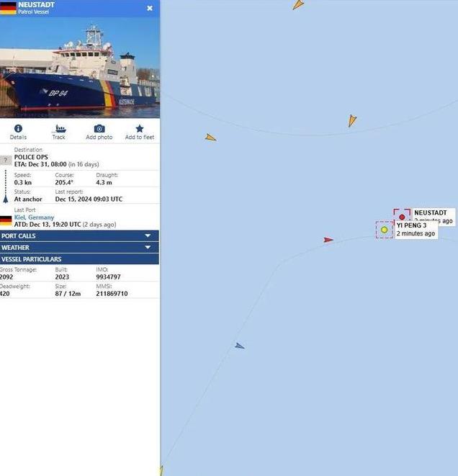The image size is (458, 476).
Task: Click the YI PENG 3 map label
Action: [x=411, y=225]
